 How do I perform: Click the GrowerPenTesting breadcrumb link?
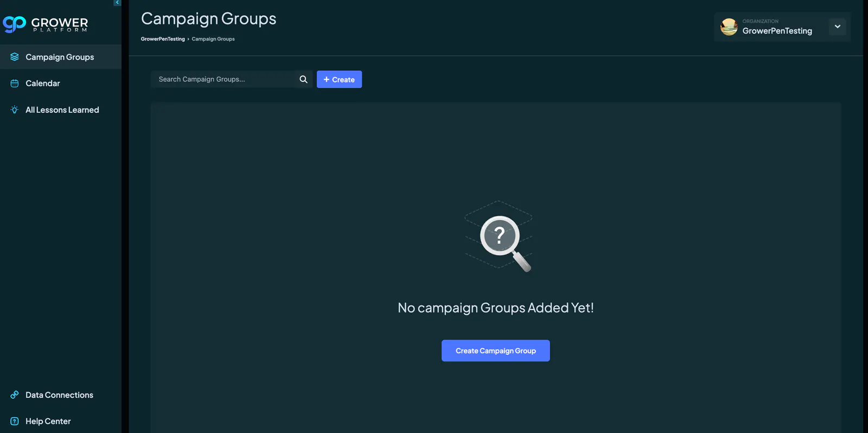pos(163,39)
